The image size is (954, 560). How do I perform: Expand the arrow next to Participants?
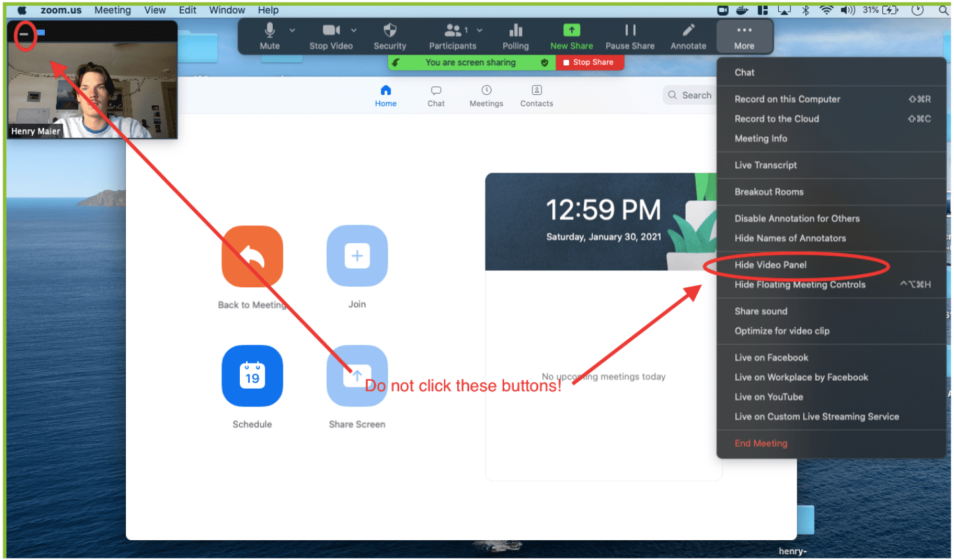tap(480, 30)
